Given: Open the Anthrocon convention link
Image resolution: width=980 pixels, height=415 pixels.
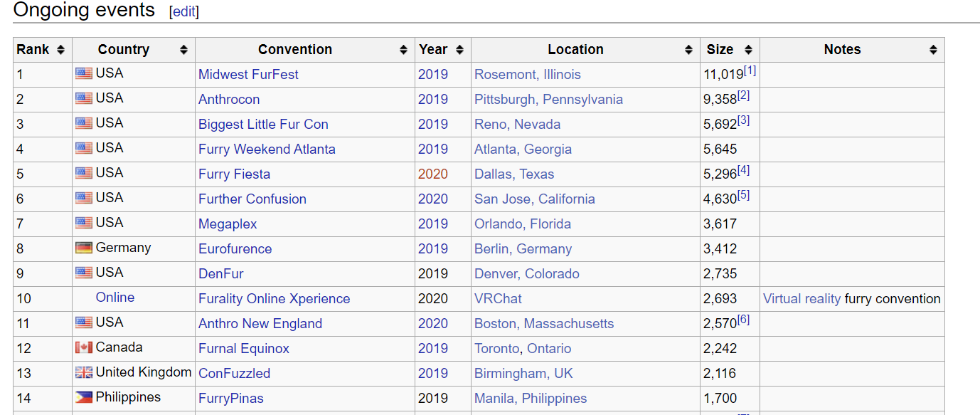Looking at the screenshot, I should [x=229, y=100].
